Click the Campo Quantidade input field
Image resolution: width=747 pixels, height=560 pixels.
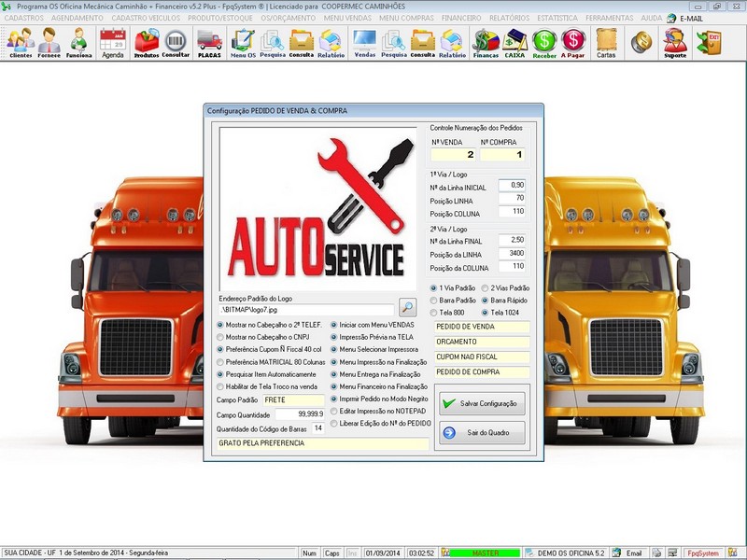pyautogui.click(x=300, y=414)
